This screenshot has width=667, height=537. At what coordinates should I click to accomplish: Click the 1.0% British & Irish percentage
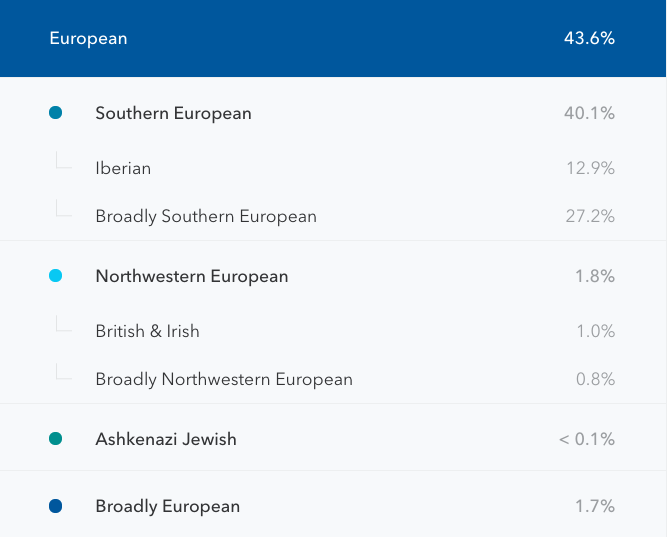595,331
